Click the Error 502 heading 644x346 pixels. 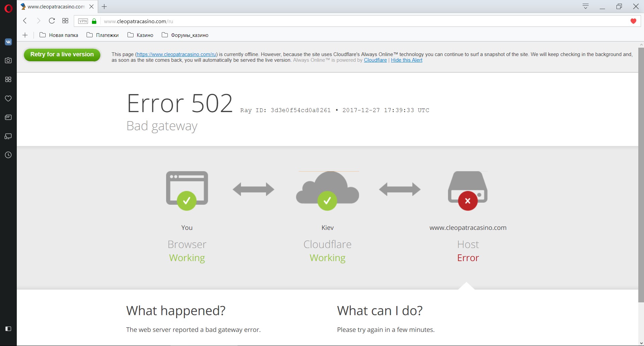(180, 103)
